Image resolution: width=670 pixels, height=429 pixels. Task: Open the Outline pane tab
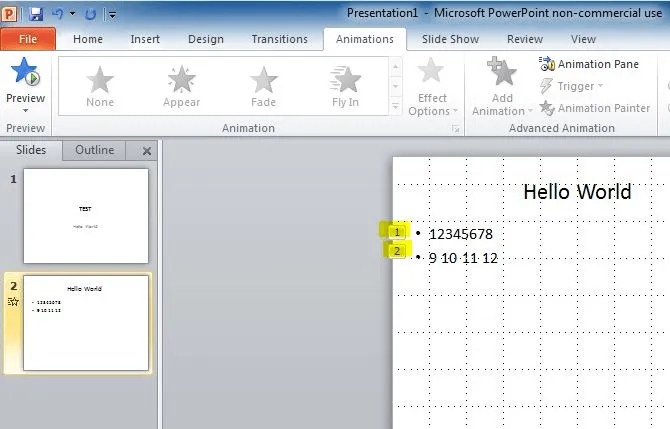pos(94,150)
